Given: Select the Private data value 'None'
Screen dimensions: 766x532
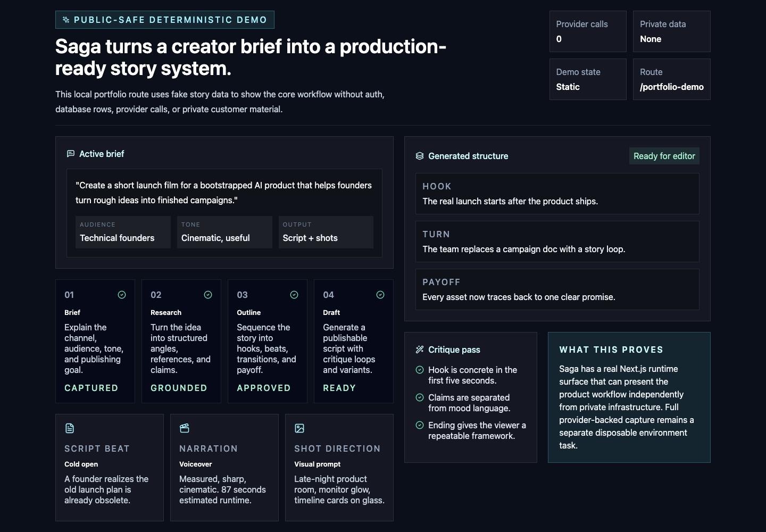Looking at the screenshot, I should coord(651,39).
